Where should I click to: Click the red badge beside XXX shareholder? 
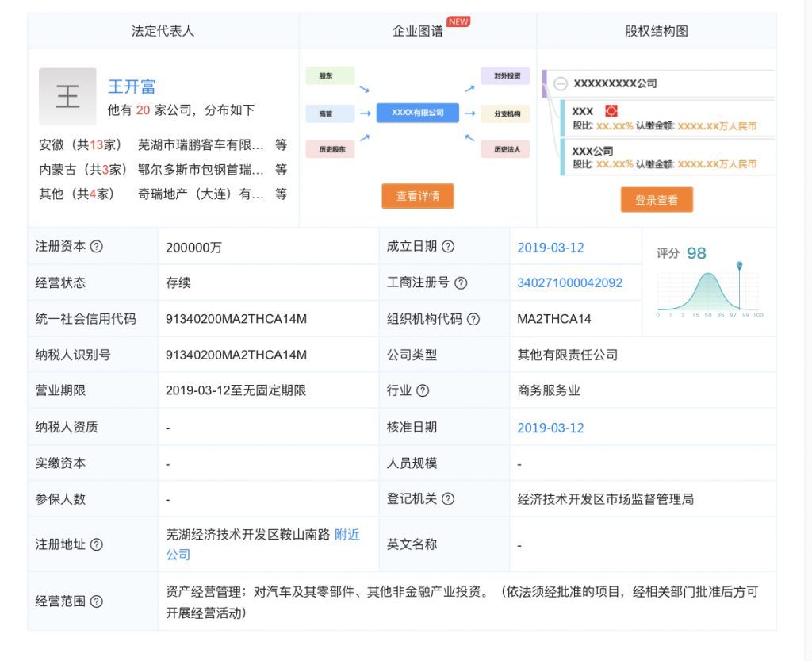click(611, 111)
